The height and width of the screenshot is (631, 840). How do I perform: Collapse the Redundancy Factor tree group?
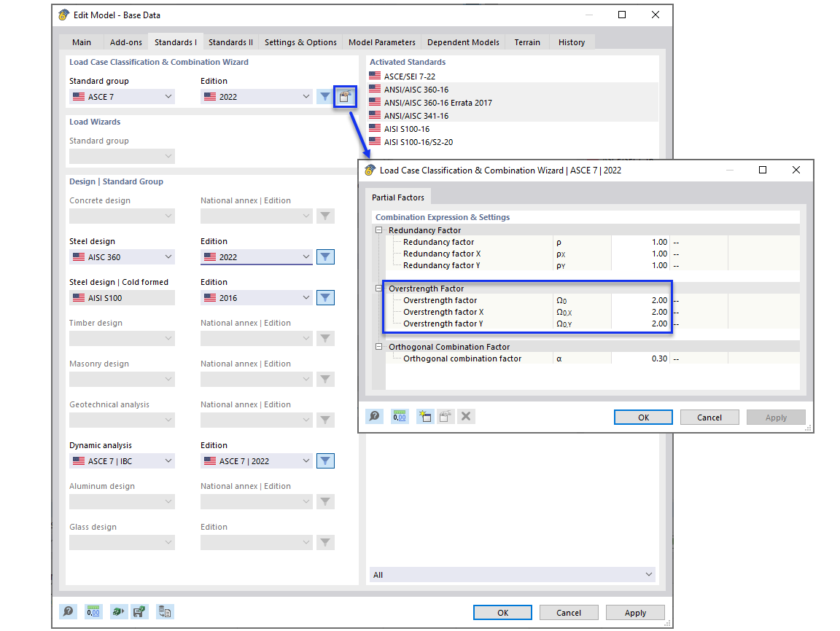(379, 230)
